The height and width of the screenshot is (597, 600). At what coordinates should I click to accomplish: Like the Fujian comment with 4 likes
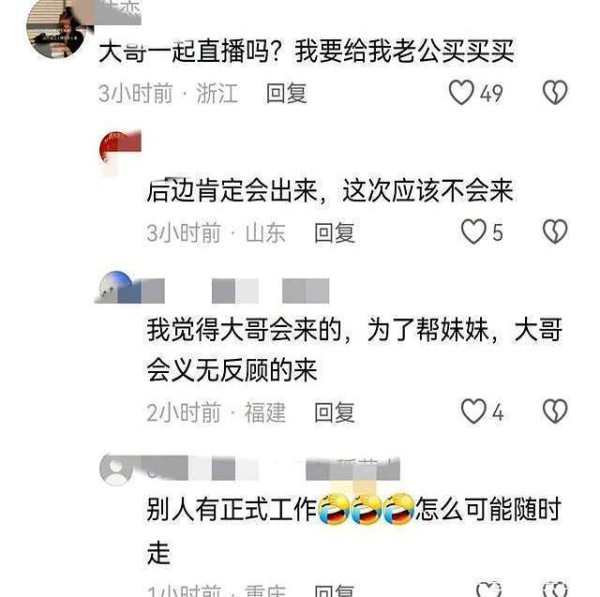(x=473, y=411)
